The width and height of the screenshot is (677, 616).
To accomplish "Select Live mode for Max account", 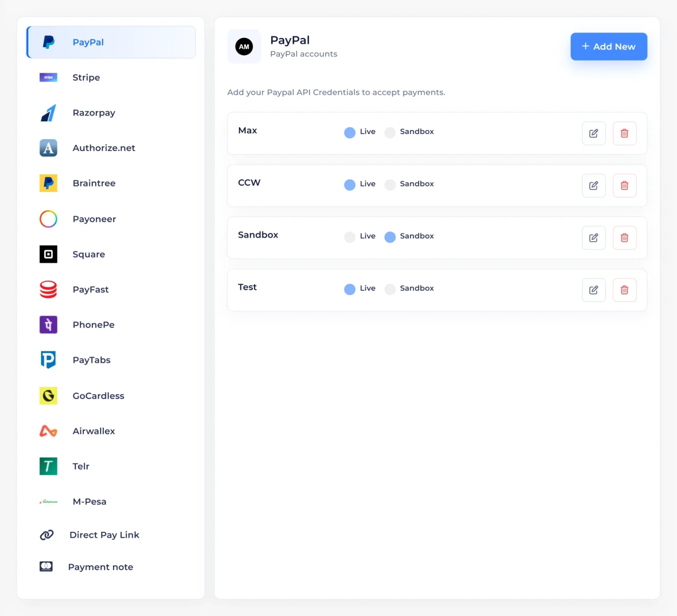I will pyautogui.click(x=350, y=132).
